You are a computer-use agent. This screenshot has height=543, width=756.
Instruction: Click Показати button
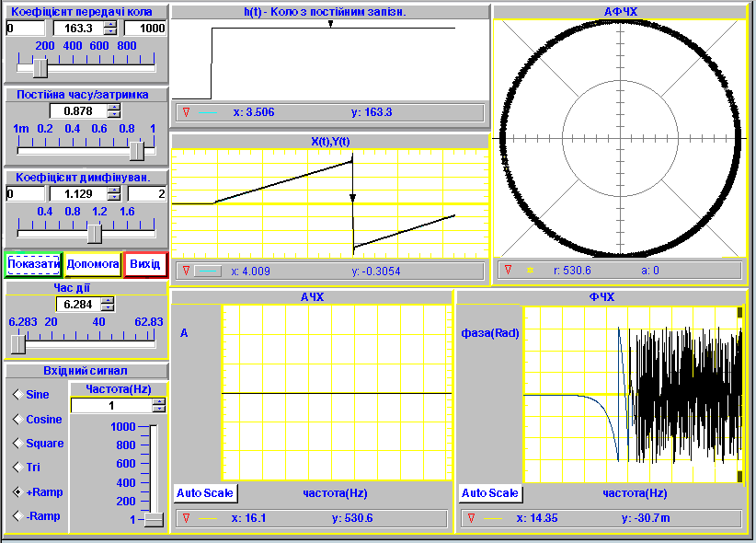pos(33,264)
